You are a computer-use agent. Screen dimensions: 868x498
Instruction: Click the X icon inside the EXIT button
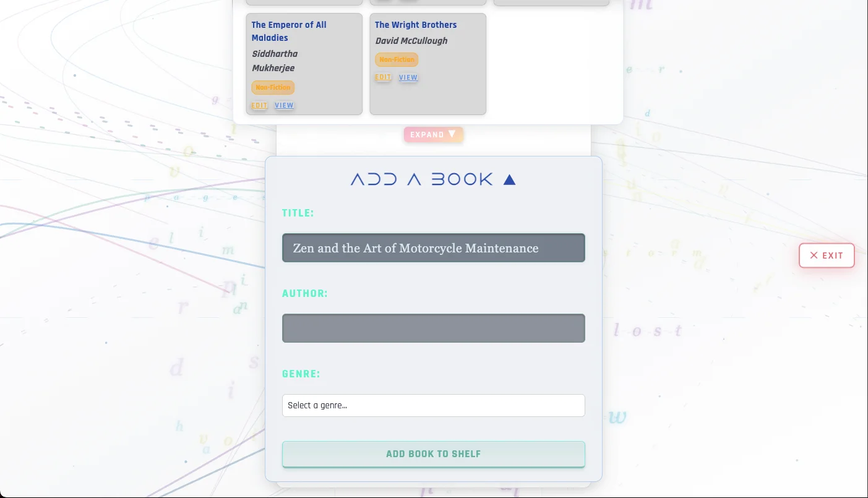815,255
